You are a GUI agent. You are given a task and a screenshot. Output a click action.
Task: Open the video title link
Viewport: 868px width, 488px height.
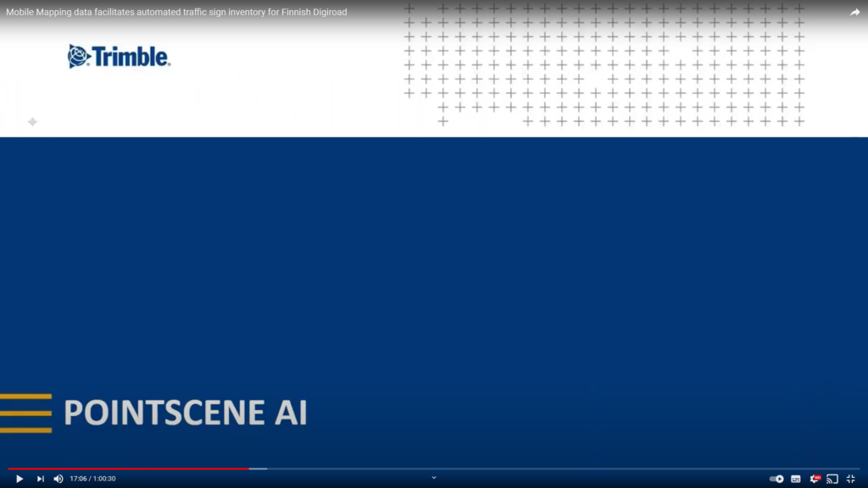(176, 12)
